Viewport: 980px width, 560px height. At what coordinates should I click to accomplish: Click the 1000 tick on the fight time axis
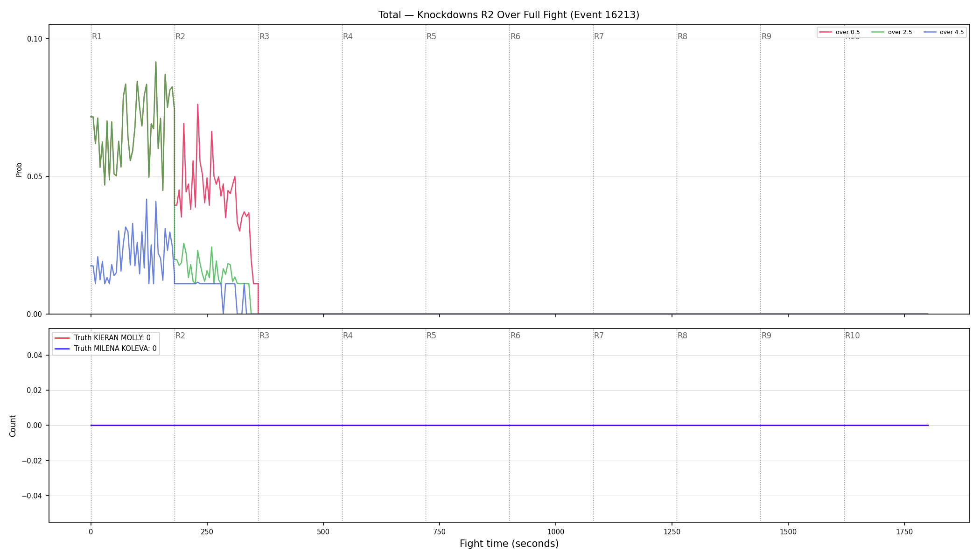pos(556,532)
